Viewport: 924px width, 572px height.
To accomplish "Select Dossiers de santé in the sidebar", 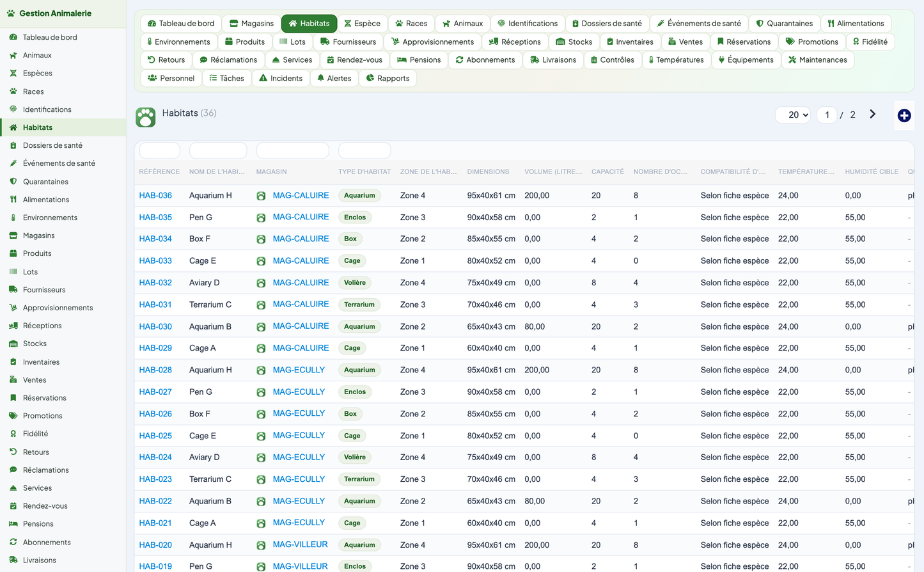I will [52, 145].
